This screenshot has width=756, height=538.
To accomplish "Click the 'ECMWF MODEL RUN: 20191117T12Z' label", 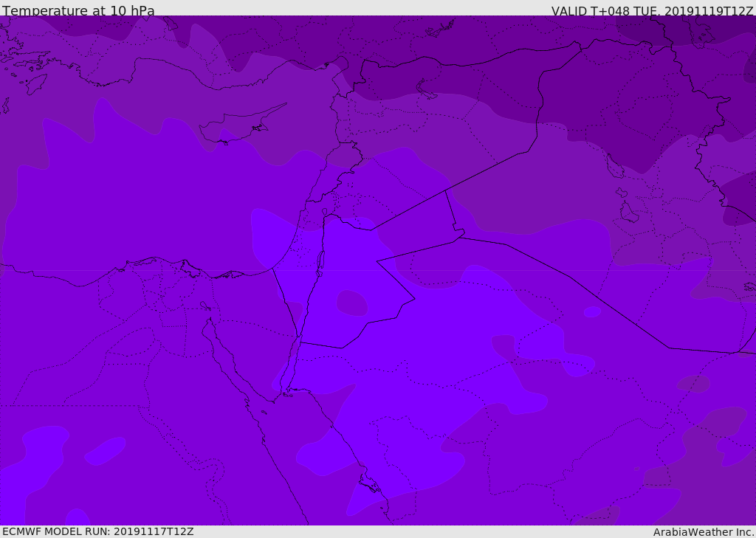I will click(x=98, y=531).
